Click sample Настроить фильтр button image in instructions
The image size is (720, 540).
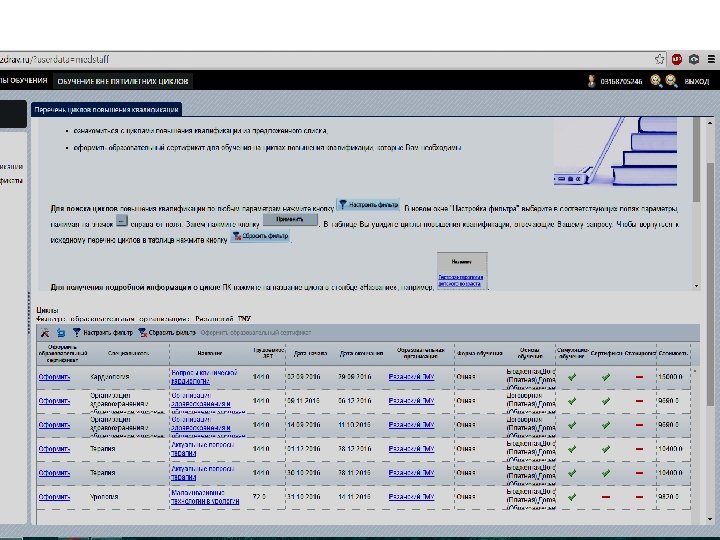point(368,205)
